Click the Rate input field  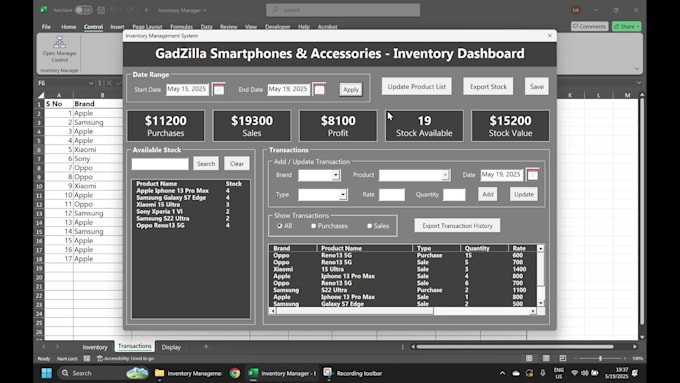coord(392,194)
